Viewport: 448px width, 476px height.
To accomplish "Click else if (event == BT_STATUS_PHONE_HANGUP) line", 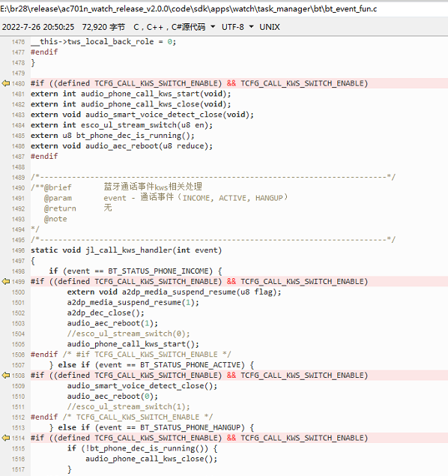I will tap(151, 427).
